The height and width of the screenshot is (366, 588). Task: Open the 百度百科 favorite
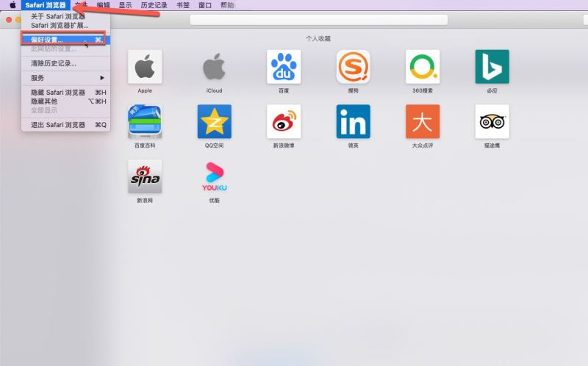click(x=145, y=121)
